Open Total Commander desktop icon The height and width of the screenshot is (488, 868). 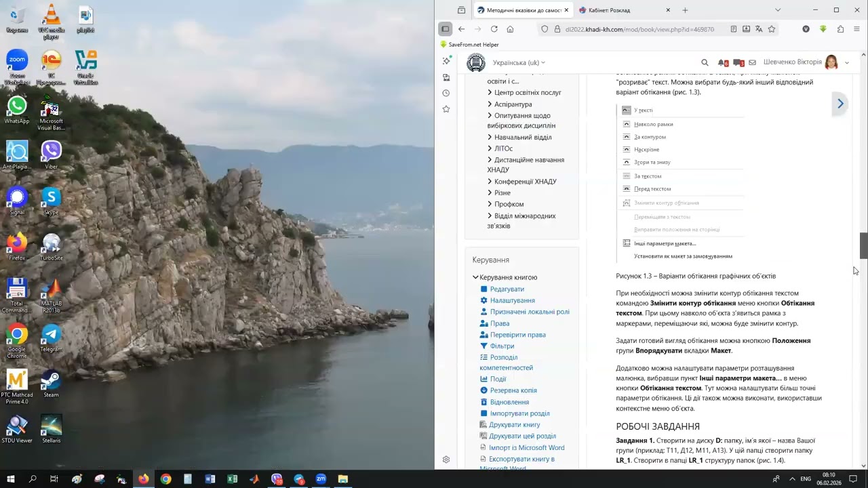17,296
